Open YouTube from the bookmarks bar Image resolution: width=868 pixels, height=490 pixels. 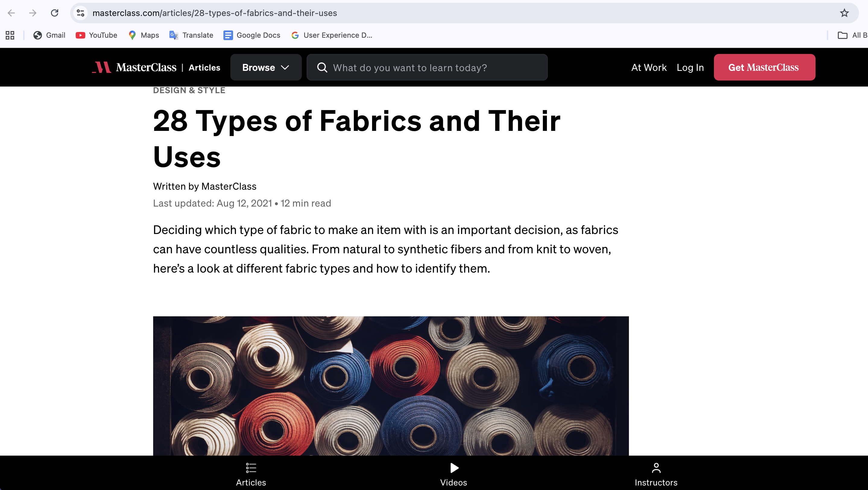coord(96,35)
